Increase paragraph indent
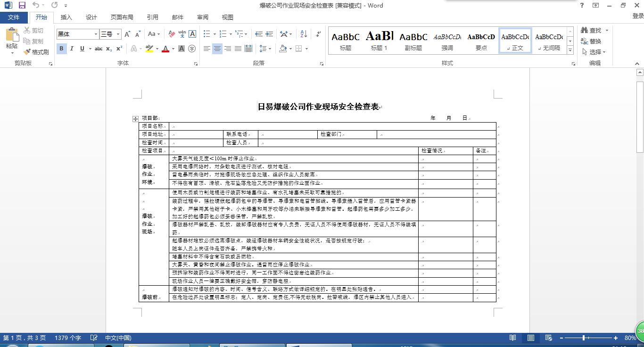The width and height of the screenshot is (644, 347). (x=269, y=34)
